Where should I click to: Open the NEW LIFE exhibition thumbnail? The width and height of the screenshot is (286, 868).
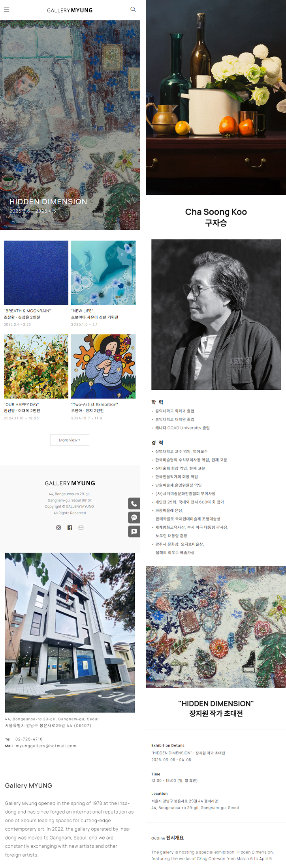103,273
